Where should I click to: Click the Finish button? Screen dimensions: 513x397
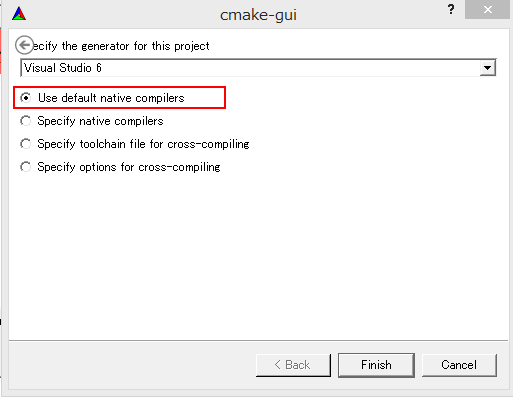[376, 365]
